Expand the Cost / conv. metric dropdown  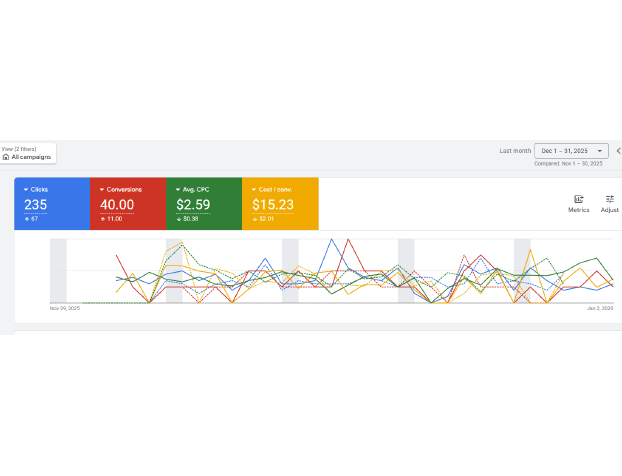[x=254, y=189]
